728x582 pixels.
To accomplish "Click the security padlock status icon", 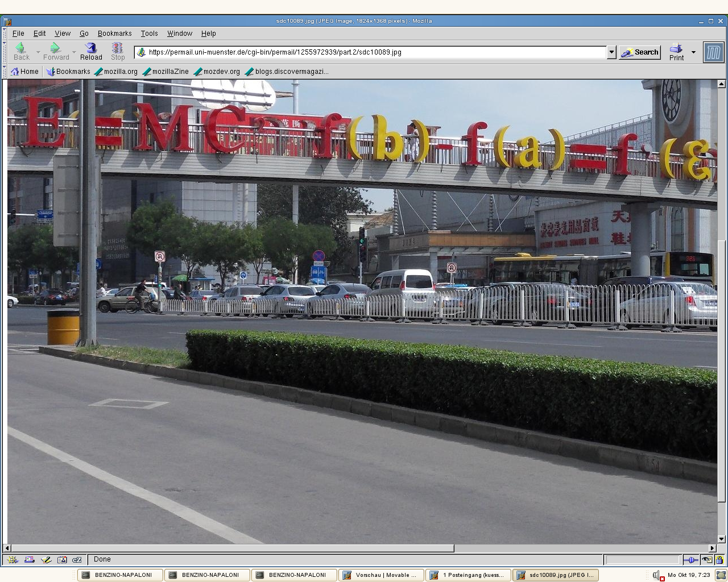I will point(719,560).
